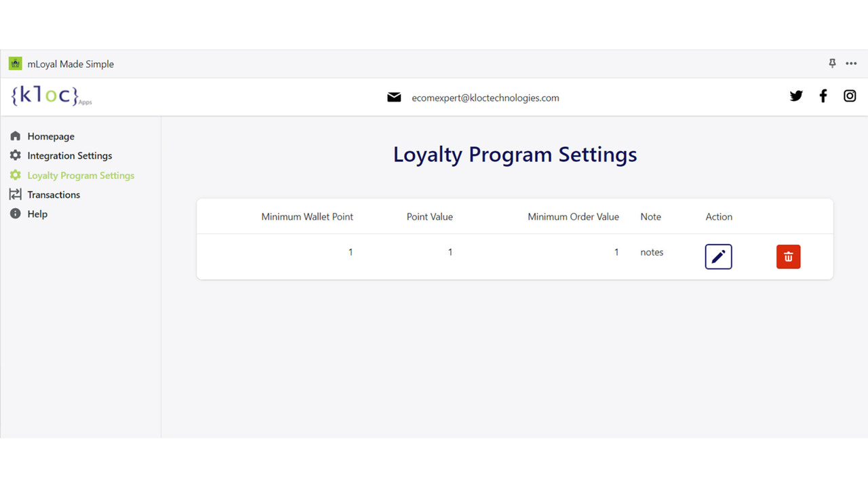Click the email envelope icon in the header

[x=394, y=97]
